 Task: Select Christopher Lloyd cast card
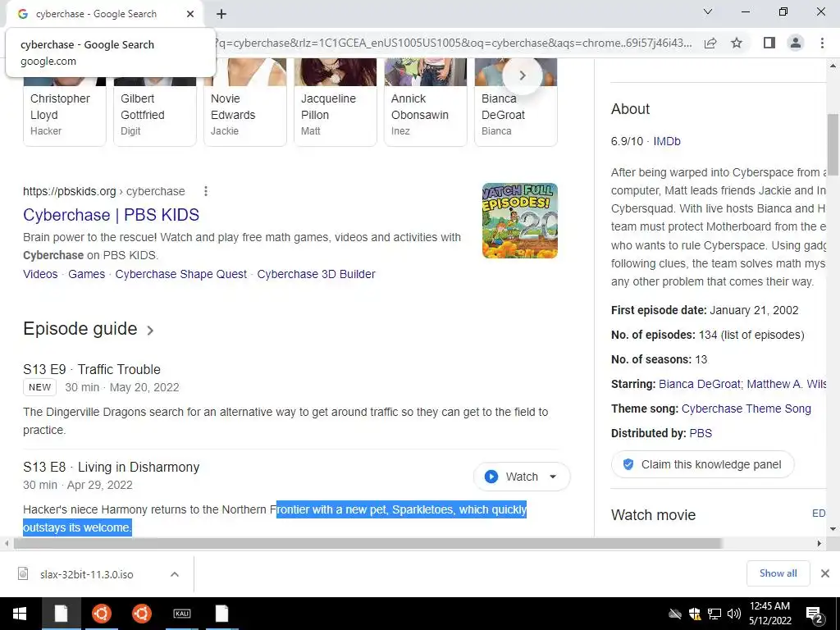(x=64, y=102)
